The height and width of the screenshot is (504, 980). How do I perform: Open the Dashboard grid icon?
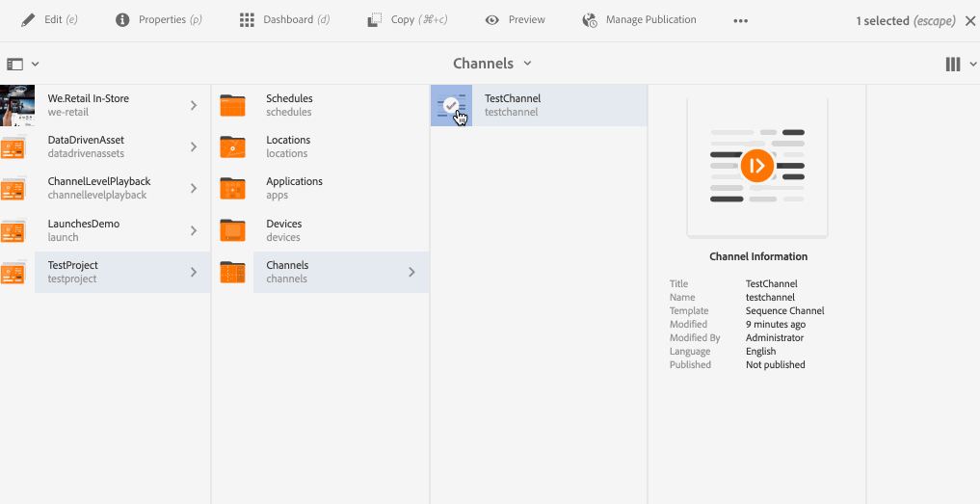coord(247,20)
